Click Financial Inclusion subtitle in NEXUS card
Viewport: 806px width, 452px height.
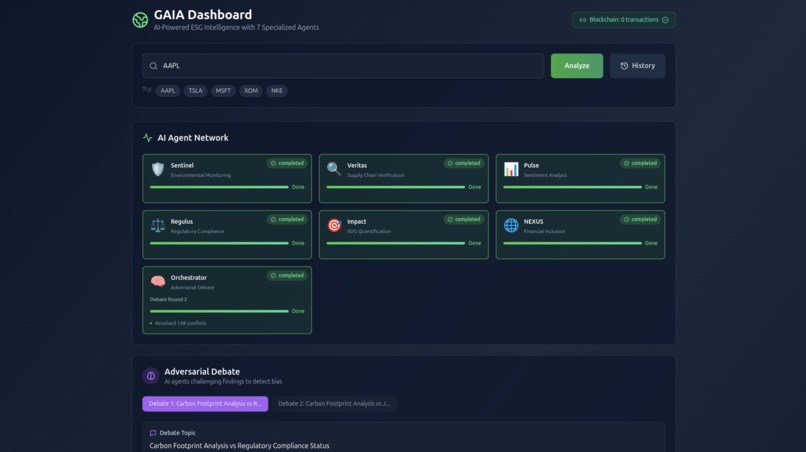point(544,231)
